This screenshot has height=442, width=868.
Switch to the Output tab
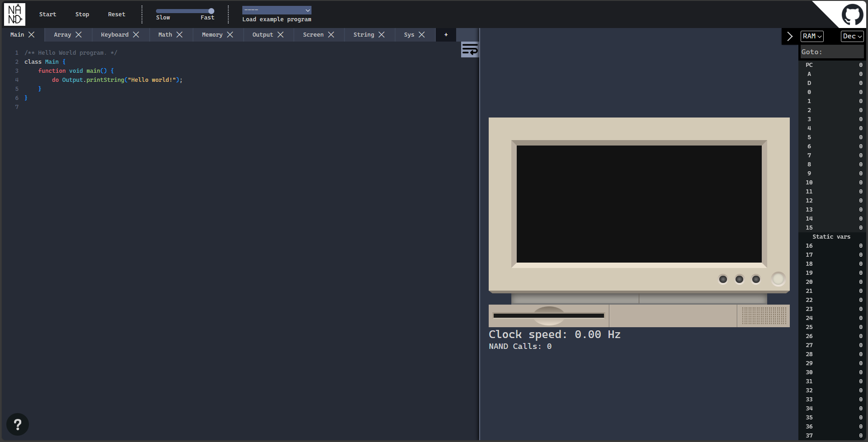click(263, 35)
